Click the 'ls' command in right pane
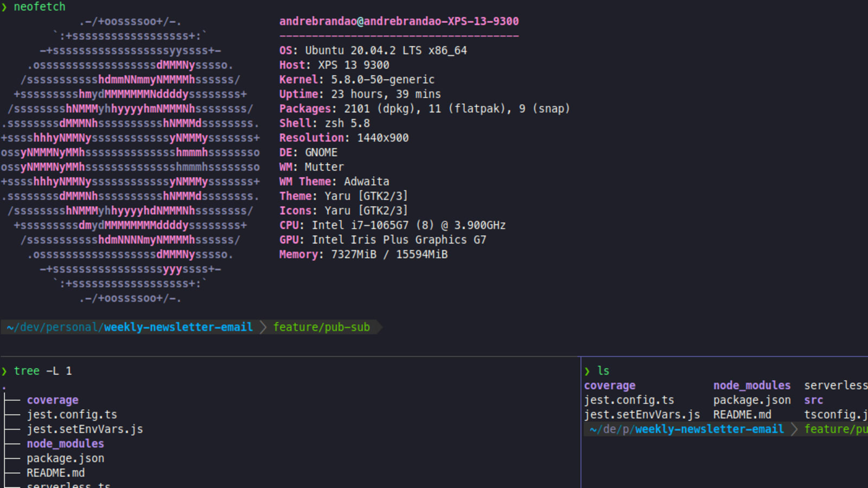Viewport: 868px width, 488px height. point(603,371)
